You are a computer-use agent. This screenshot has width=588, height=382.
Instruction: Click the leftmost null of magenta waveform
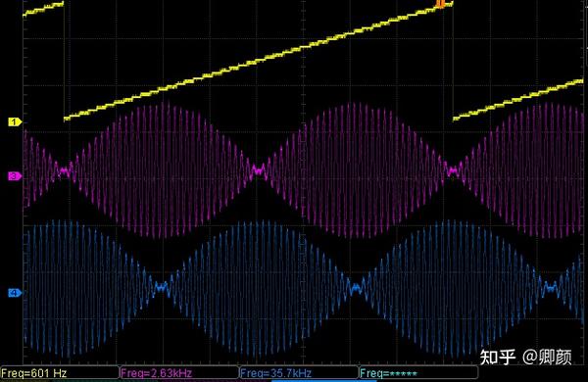point(65,171)
